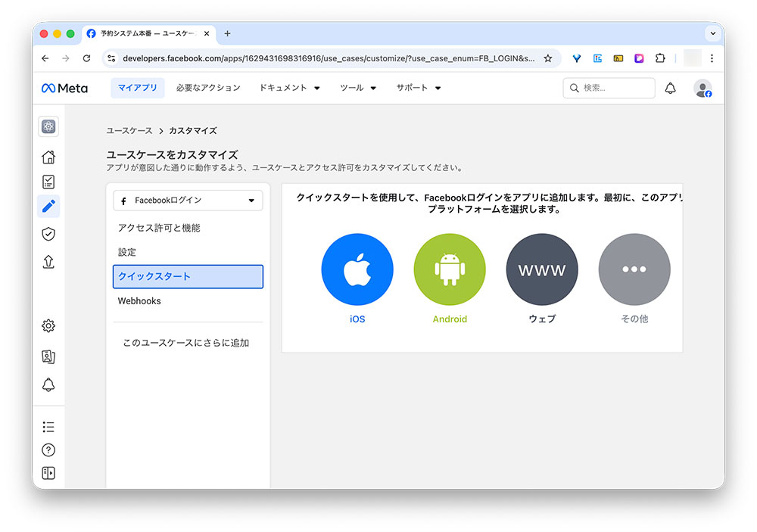Viewport: 757px width, 532px height.
Task: Switch to the マイアプリ tab
Action: pos(137,88)
